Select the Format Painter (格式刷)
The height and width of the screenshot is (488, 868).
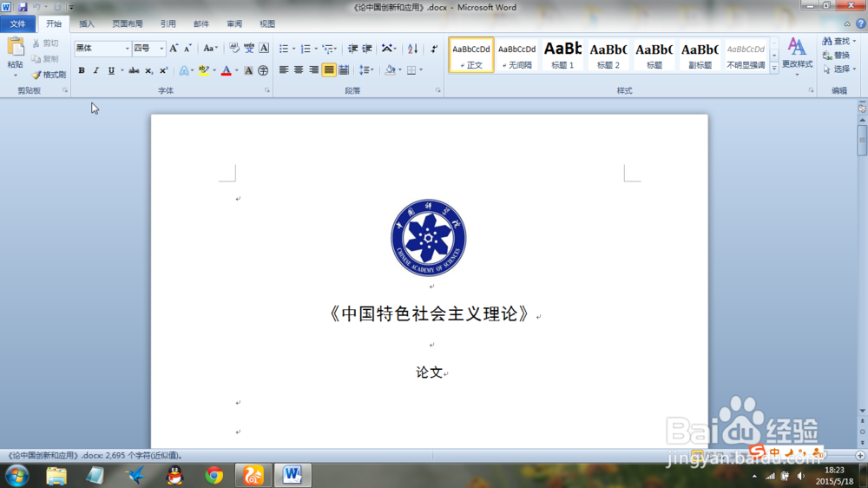click(x=49, y=74)
